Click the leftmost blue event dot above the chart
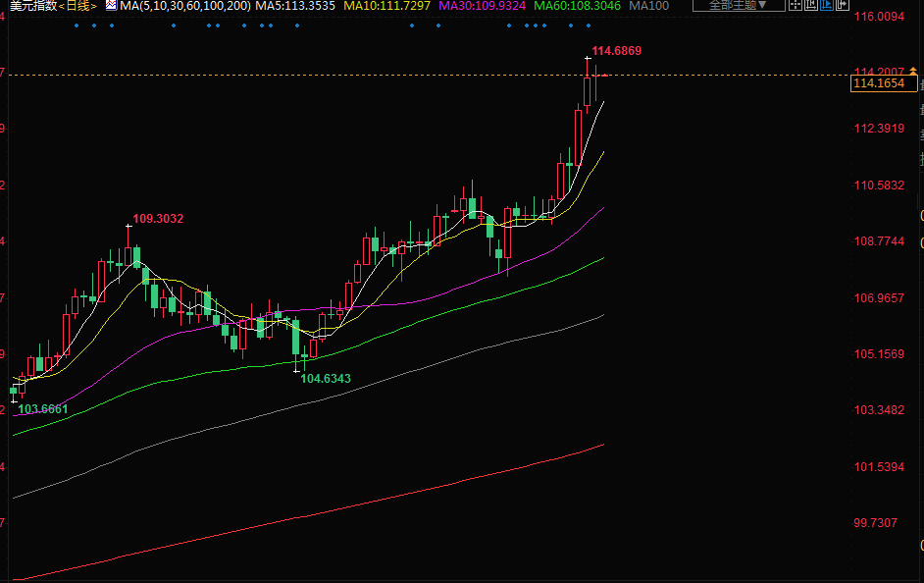 pyautogui.click(x=76, y=26)
